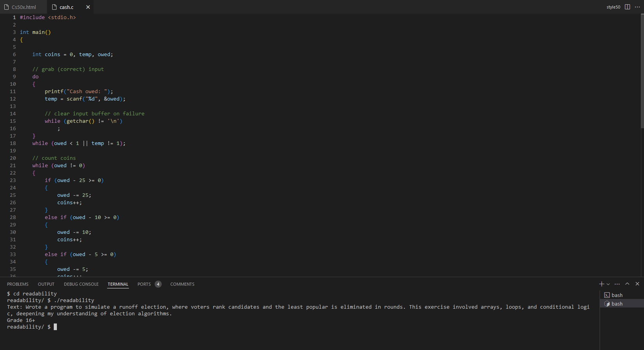Place cursor at the terminal prompt
This screenshot has width=644, height=350.
pos(55,327)
